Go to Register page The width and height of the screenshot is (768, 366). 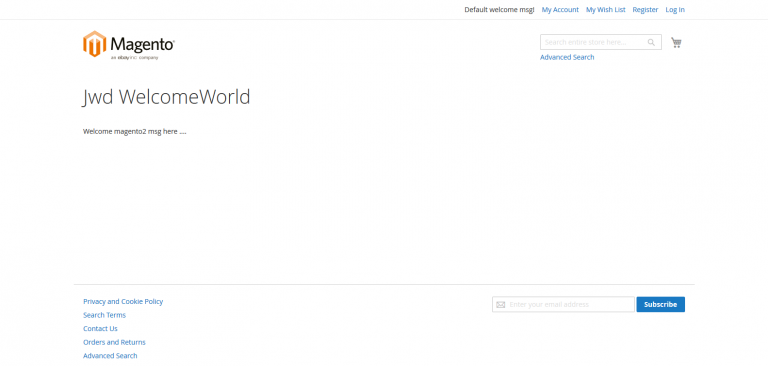645,10
